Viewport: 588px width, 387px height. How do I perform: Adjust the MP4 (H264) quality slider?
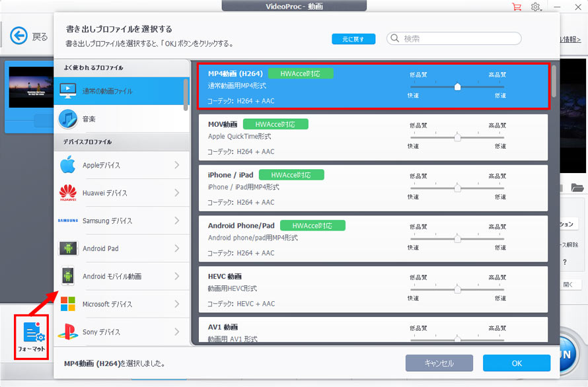click(x=457, y=87)
